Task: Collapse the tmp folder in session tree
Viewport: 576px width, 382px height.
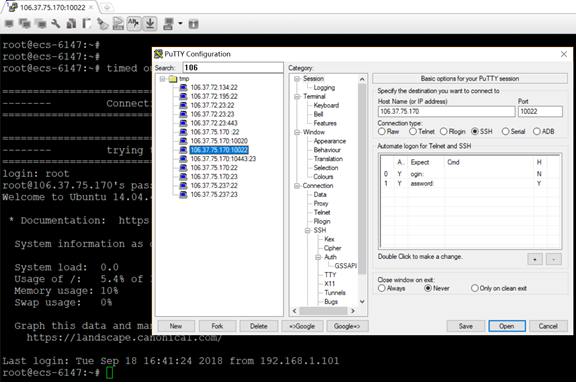Action: point(162,79)
